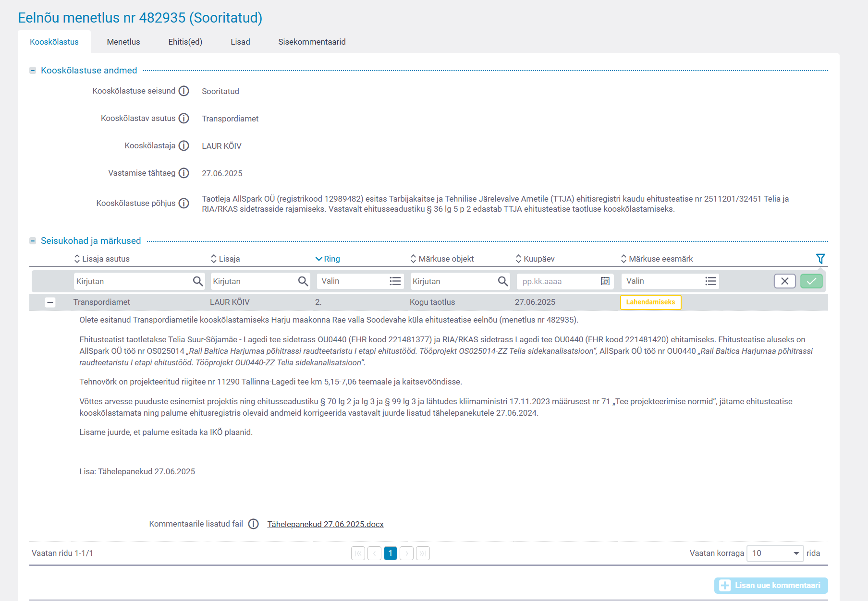This screenshot has height=601, width=868.
Task: Collapse Seisukohad ja märkused section
Action: coord(33,241)
